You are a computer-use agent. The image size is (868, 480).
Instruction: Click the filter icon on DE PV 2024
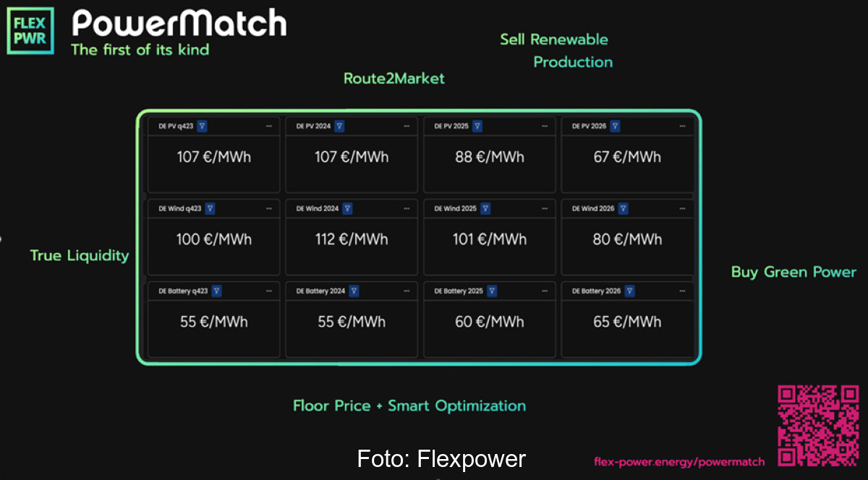tap(340, 126)
